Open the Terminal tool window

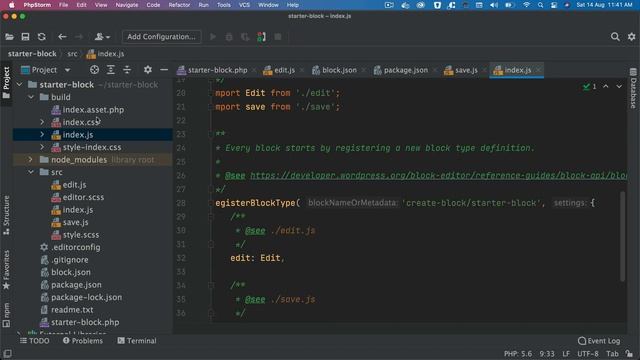click(137, 341)
